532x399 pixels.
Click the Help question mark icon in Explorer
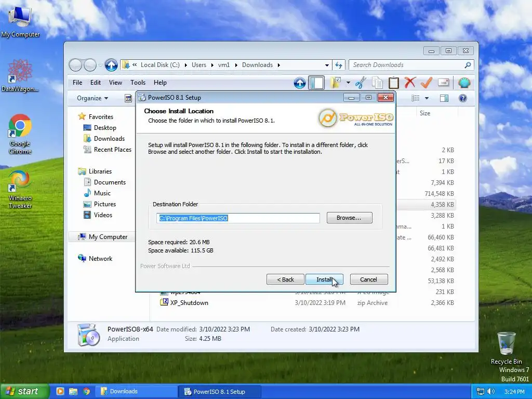[x=463, y=98]
